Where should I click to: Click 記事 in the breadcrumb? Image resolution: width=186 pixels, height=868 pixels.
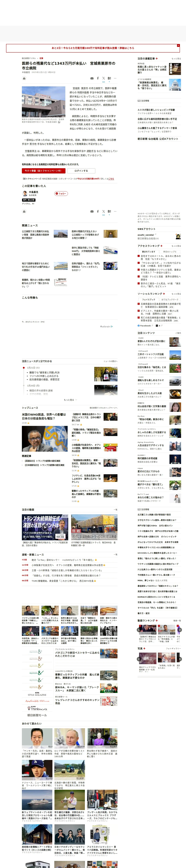pos(42,58)
